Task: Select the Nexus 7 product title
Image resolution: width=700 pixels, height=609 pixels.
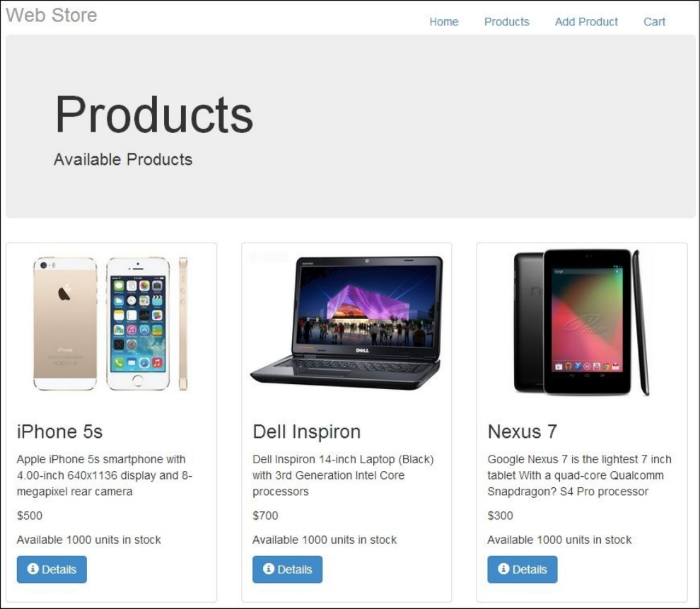Action: pyautogui.click(x=523, y=431)
